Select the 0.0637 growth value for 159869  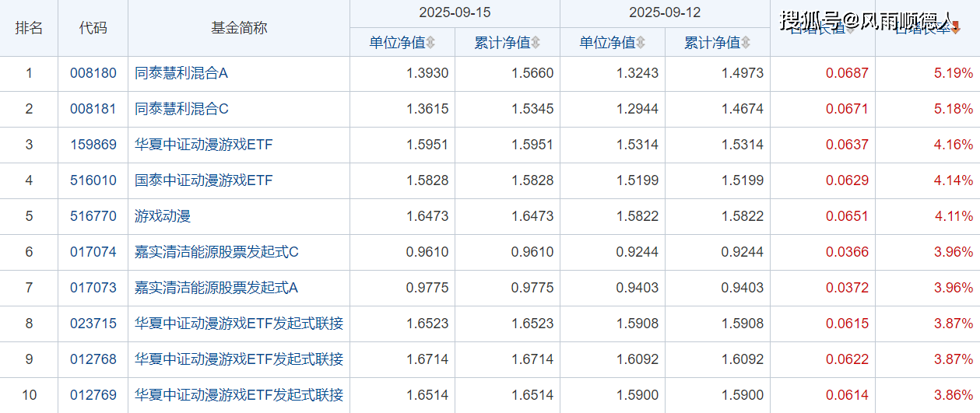(847, 145)
